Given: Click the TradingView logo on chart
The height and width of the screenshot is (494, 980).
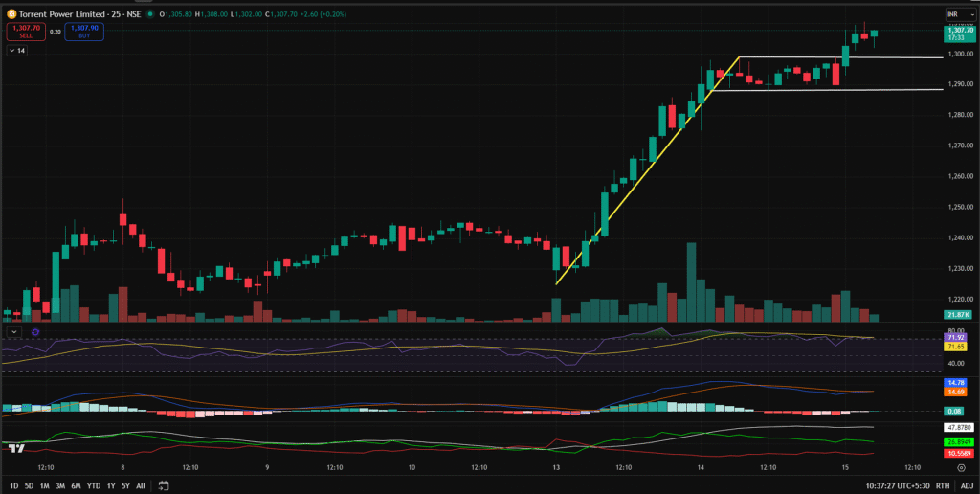Looking at the screenshot, I should 15,448.
